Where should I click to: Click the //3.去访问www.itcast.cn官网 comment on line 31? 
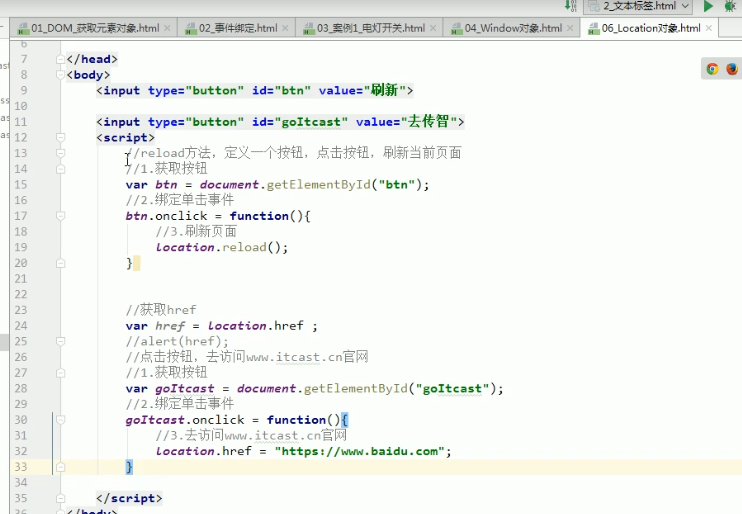(x=251, y=435)
